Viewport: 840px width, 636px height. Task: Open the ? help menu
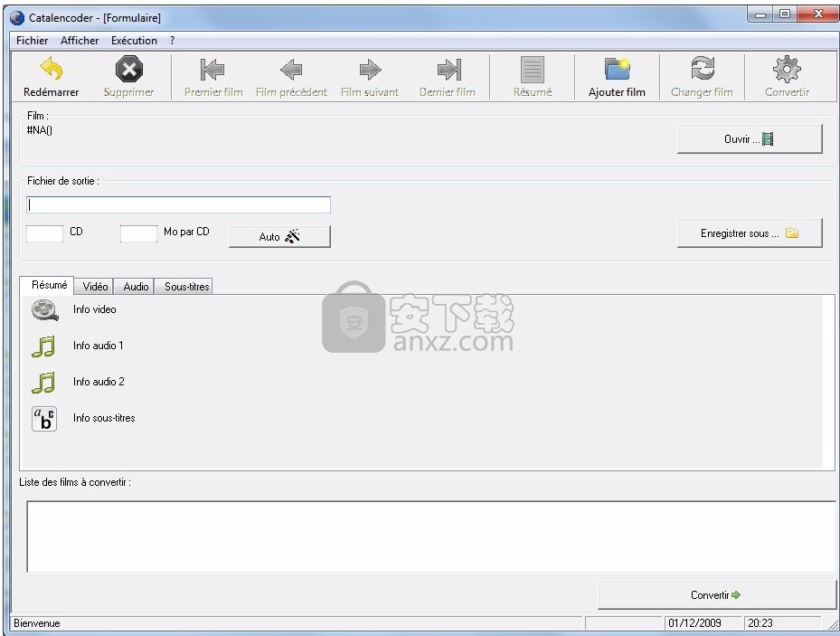pyautogui.click(x=172, y=41)
